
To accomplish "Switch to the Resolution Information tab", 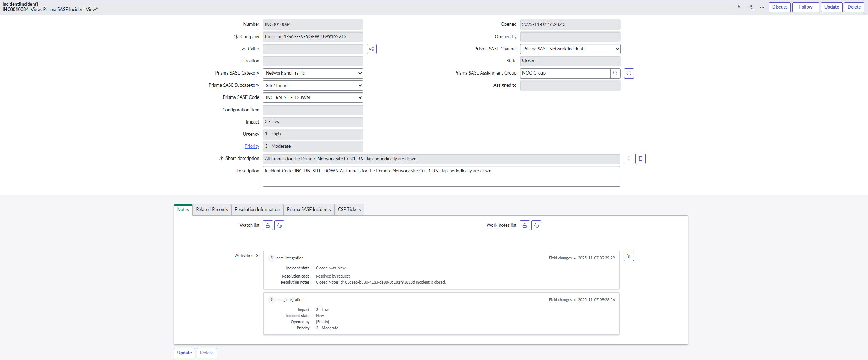I will [x=257, y=210].
